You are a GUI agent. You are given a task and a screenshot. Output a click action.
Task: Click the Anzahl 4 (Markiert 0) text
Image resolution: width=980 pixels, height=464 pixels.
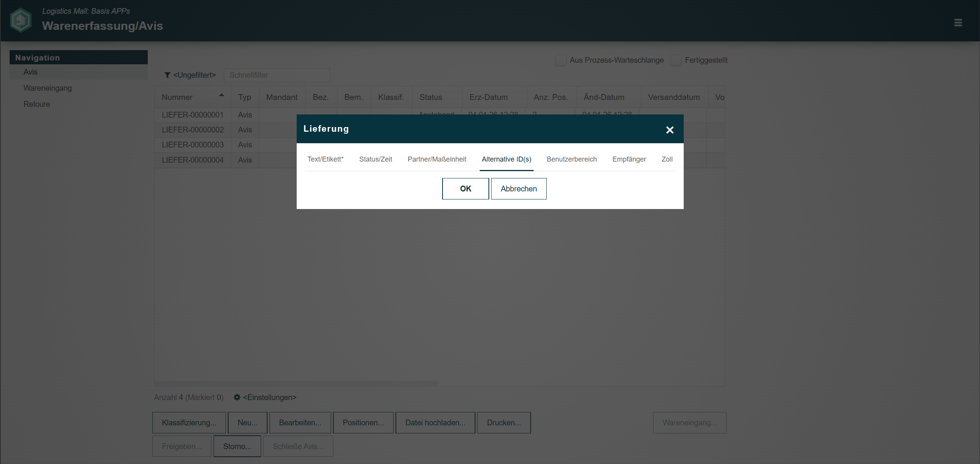(189, 397)
